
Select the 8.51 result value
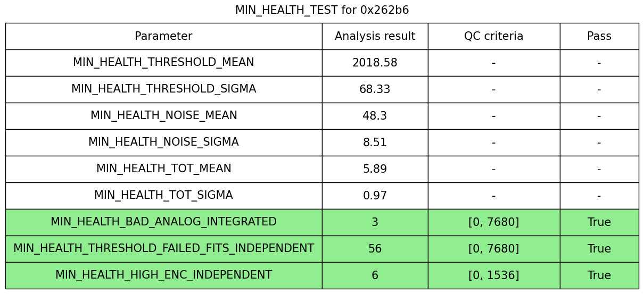[375, 142]
